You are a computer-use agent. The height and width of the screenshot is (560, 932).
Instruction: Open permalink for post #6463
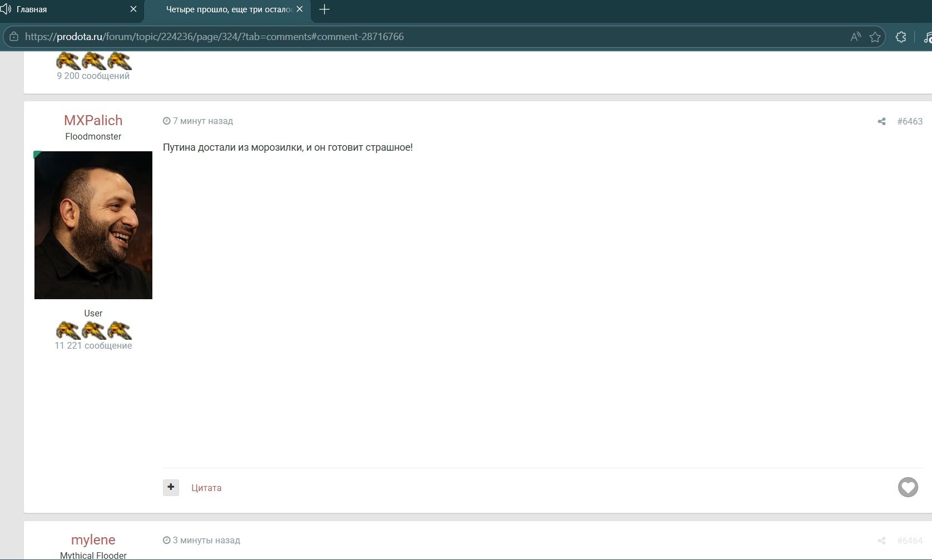coord(910,121)
